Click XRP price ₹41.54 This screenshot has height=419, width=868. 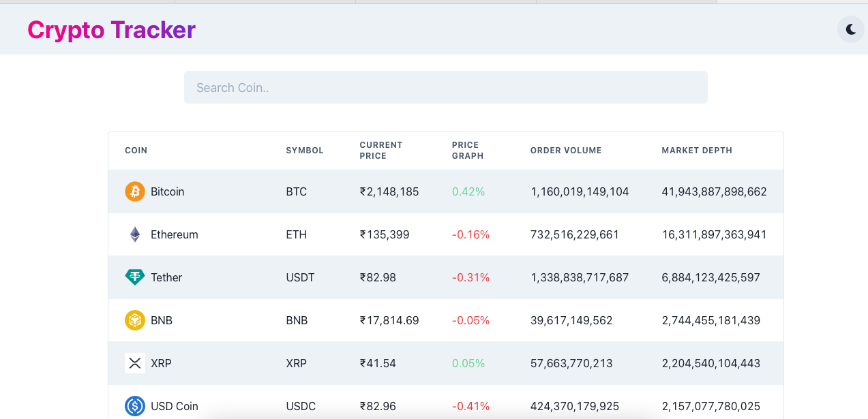tap(378, 363)
